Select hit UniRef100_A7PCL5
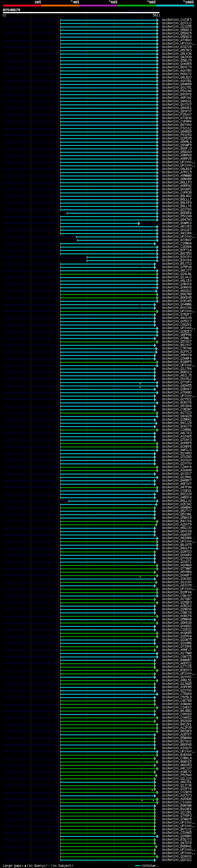Screen dimensions: 197x868 click(x=176, y=172)
